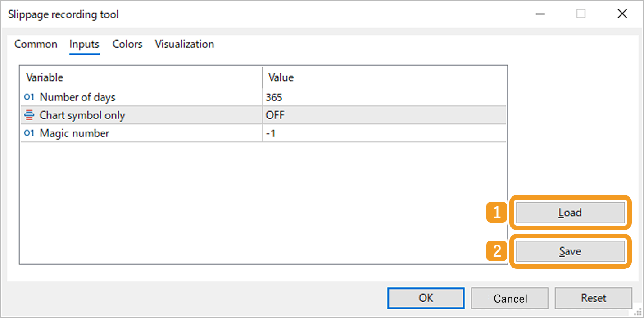Image resolution: width=644 pixels, height=318 pixels.
Task: Click the orange number 2 badge
Action: 497,251
